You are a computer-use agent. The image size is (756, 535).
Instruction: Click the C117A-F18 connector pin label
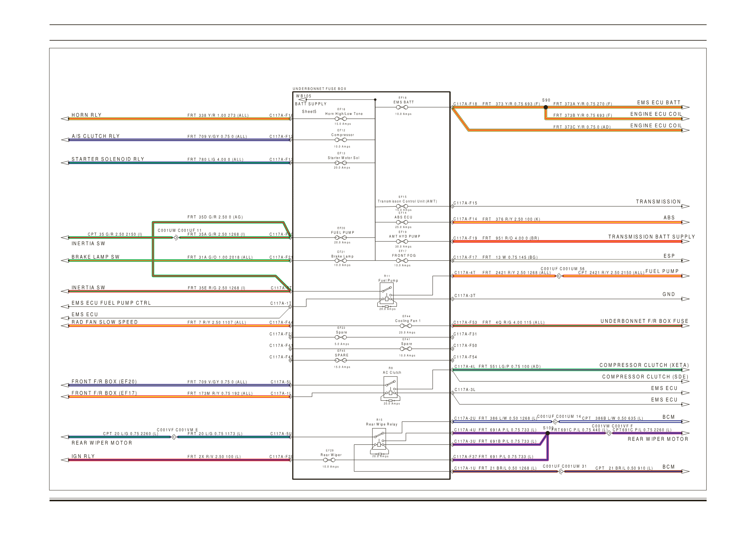click(465, 104)
